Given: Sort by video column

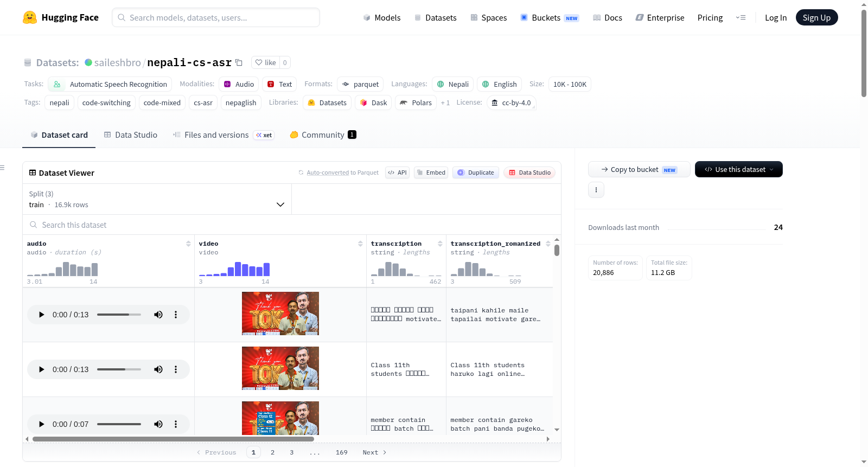Looking at the screenshot, I should click(360, 244).
